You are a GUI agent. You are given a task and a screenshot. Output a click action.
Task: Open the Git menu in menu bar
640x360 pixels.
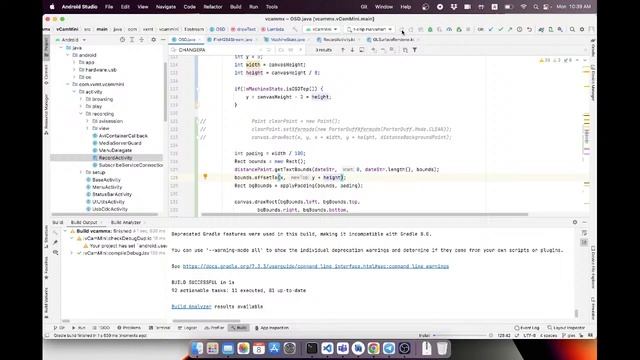tap(364, 7)
